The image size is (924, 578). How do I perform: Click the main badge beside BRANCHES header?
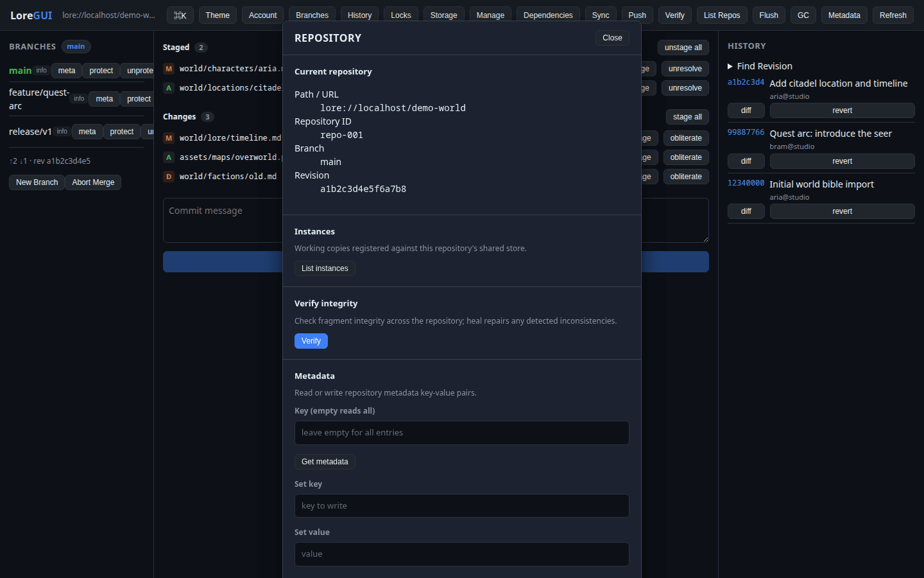coord(76,46)
